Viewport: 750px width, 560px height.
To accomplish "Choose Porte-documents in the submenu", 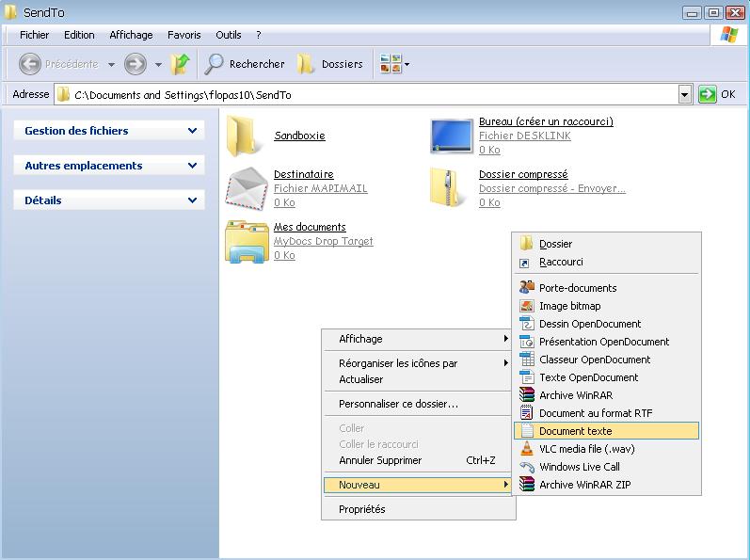I will coord(607,288).
